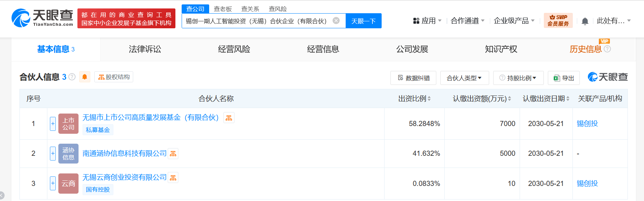
Task: Switch to the 知识产权 tab
Action: [x=501, y=49]
